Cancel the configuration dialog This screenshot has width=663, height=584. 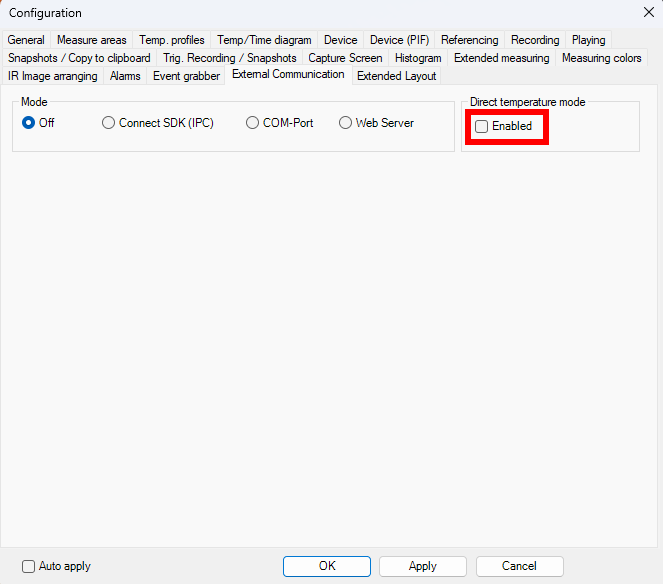(x=519, y=566)
